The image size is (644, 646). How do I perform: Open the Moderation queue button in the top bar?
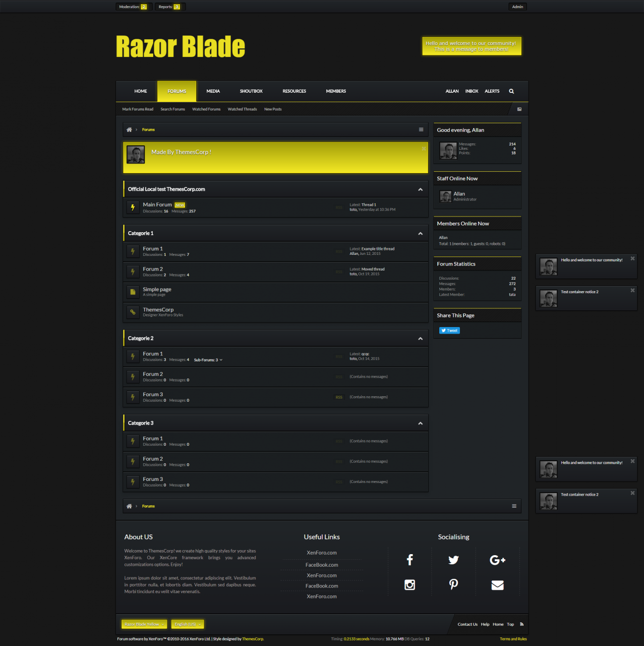point(133,7)
